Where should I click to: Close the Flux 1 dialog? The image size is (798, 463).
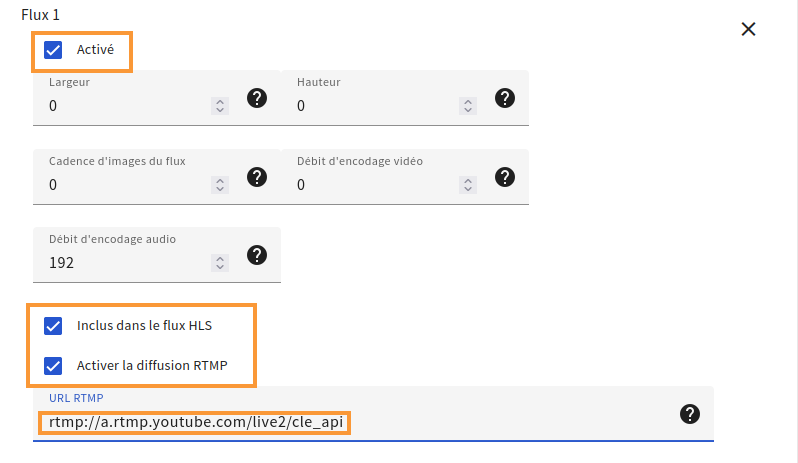[748, 29]
